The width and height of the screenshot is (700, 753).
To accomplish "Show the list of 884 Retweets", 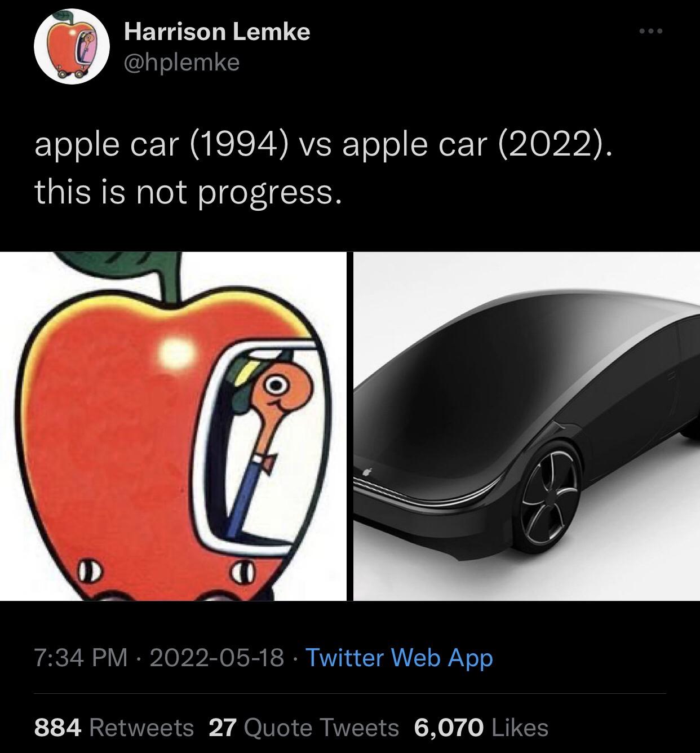I will (x=114, y=727).
